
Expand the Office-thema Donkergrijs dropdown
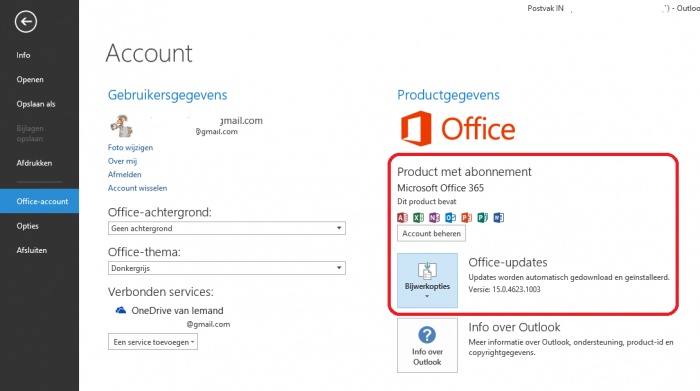pyautogui.click(x=226, y=268)
